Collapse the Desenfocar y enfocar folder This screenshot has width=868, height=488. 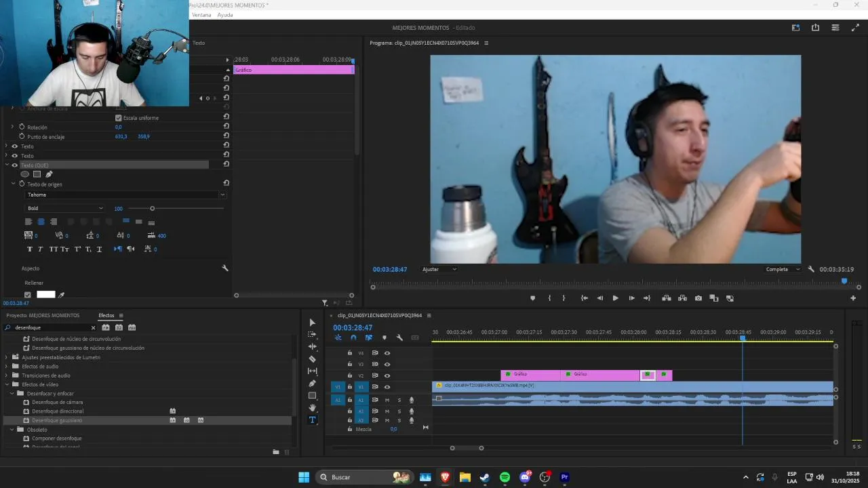[x=12, y=393]
